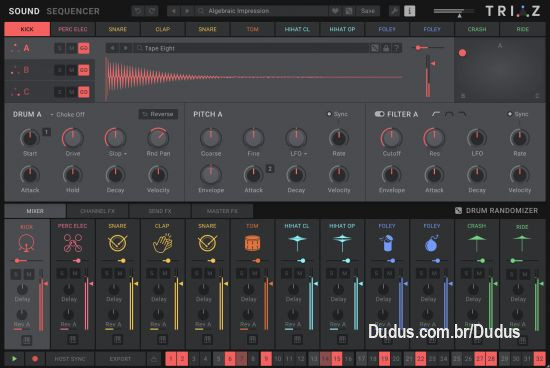Open the Drum Randomizer
Image resolution: width=550 pixels, height=368 pixels.
pyautogui.click(x=497, y=210)
